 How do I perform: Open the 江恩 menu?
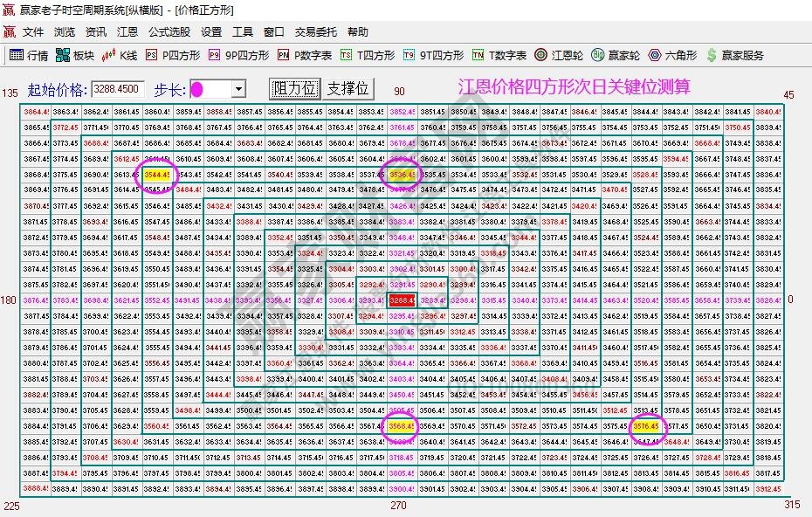coord(126,31)
